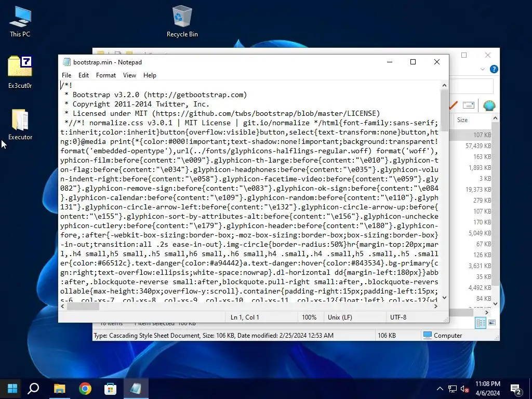Screen dimensions: 532x399
Task: Click the 4,492 KB size cell in Explorer
Action: [x=480, y=288]
